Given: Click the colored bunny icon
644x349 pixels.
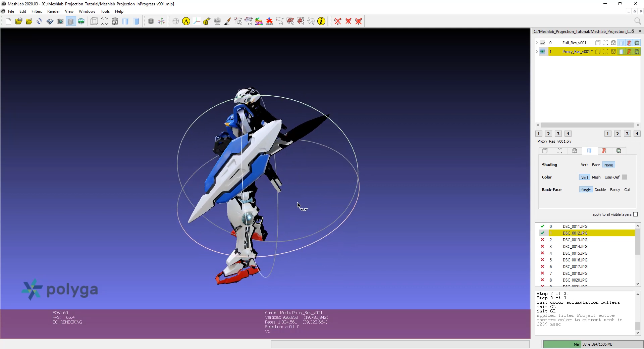Looking at the screenshot, I should tap(259, 21).
